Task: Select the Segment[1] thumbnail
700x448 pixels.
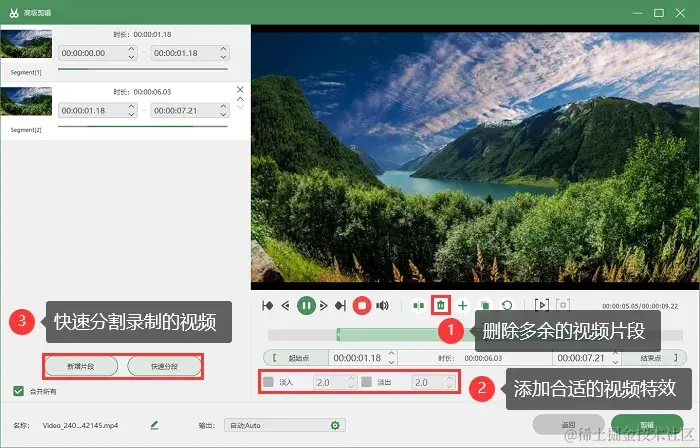Action: [26, 44]
